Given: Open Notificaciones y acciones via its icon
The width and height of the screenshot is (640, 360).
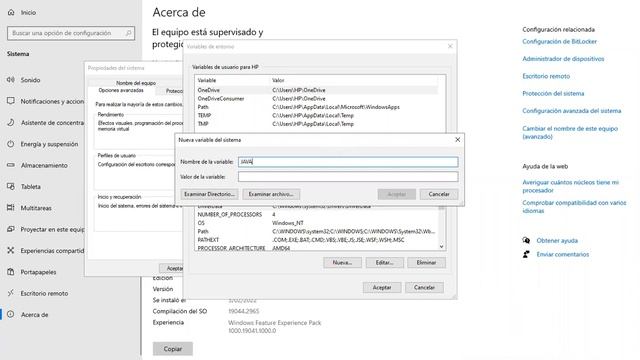Looking at the screenshot, I should [x=11, y=101].
